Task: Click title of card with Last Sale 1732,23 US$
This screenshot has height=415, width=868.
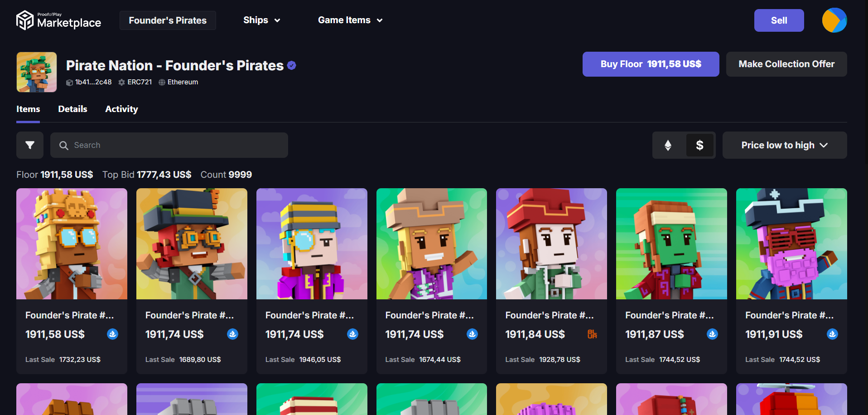Action: (70, 315)
